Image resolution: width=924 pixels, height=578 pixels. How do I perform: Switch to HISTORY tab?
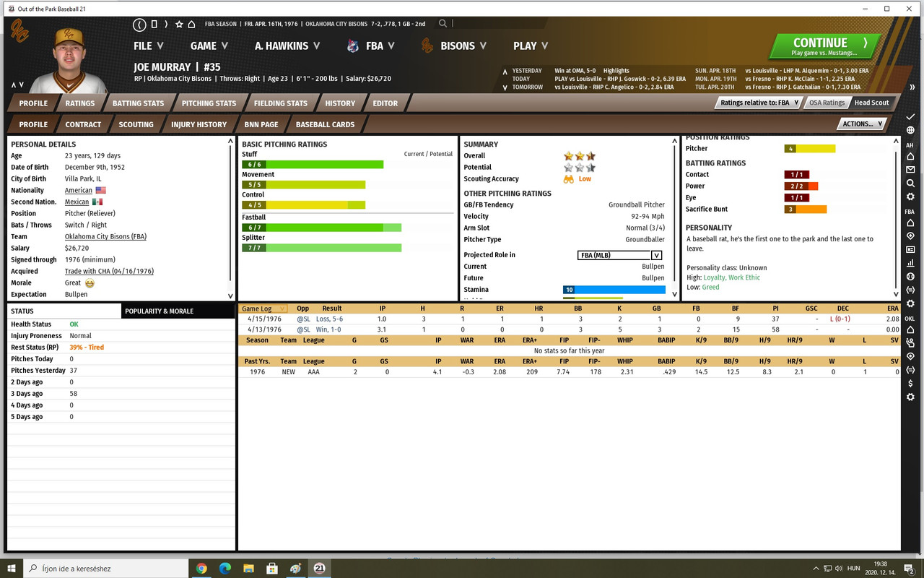[x=340, y=103]
